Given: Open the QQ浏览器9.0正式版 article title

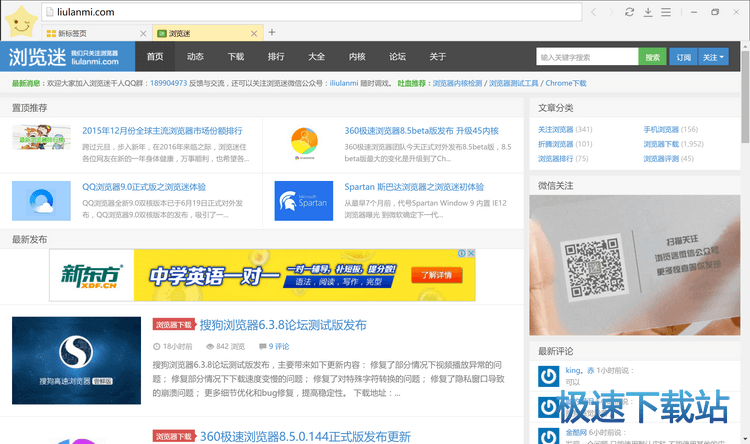Looking at the screenshot, I should coord(144,187).
